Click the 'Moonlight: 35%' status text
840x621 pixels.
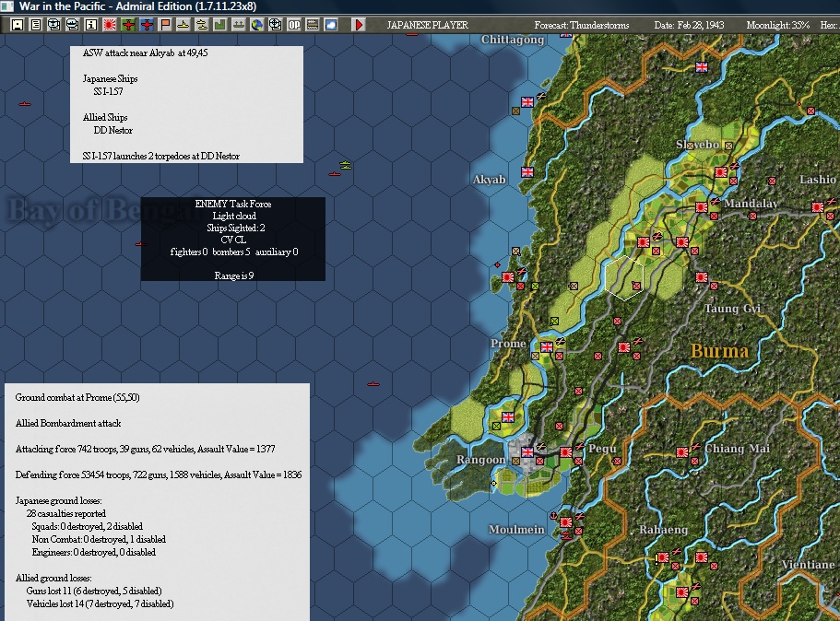click(x=778, y=25)
